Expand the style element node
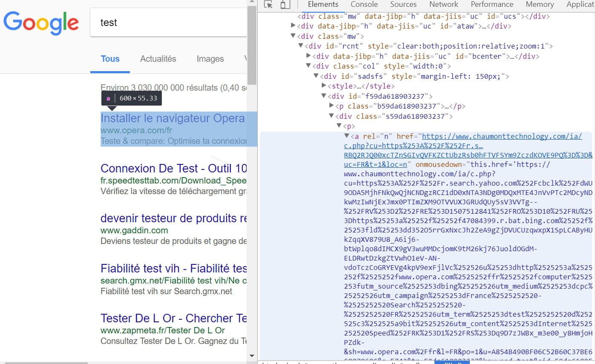The width and height of the screenshot is (595, 364). click(324, 86)
